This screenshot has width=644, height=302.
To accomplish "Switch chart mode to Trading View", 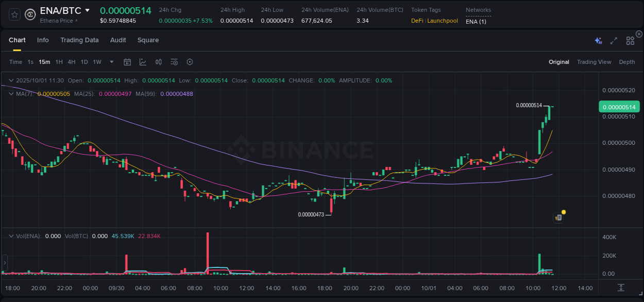I will coord(594,61).
